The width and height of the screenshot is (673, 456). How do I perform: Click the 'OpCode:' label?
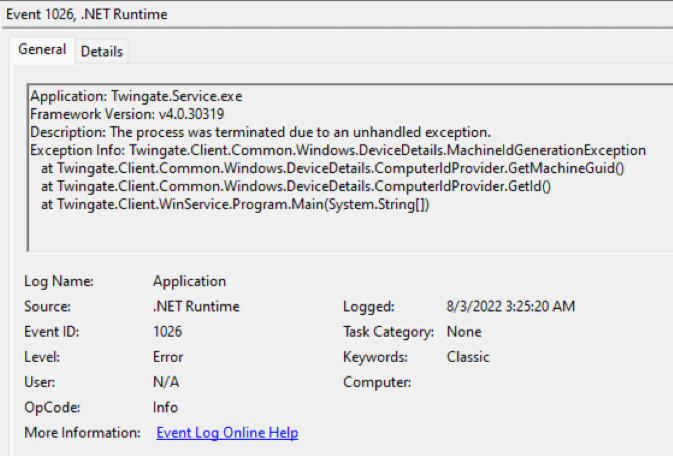[52, 407]
